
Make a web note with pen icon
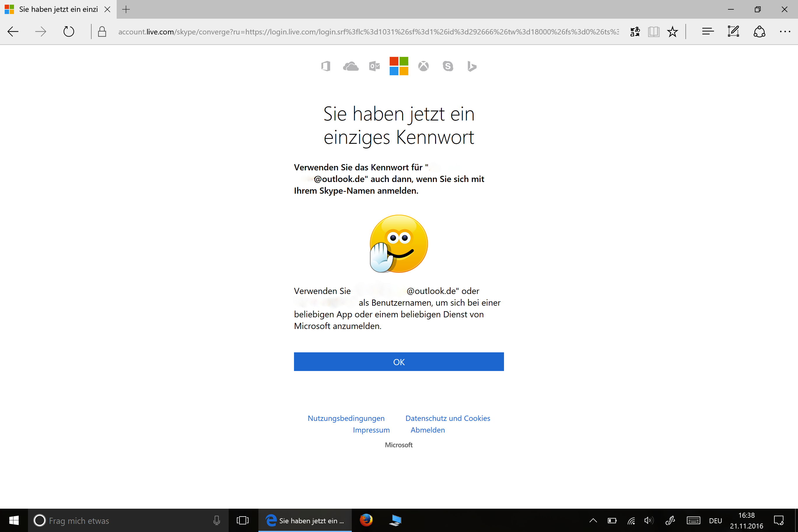pos(734,32)
